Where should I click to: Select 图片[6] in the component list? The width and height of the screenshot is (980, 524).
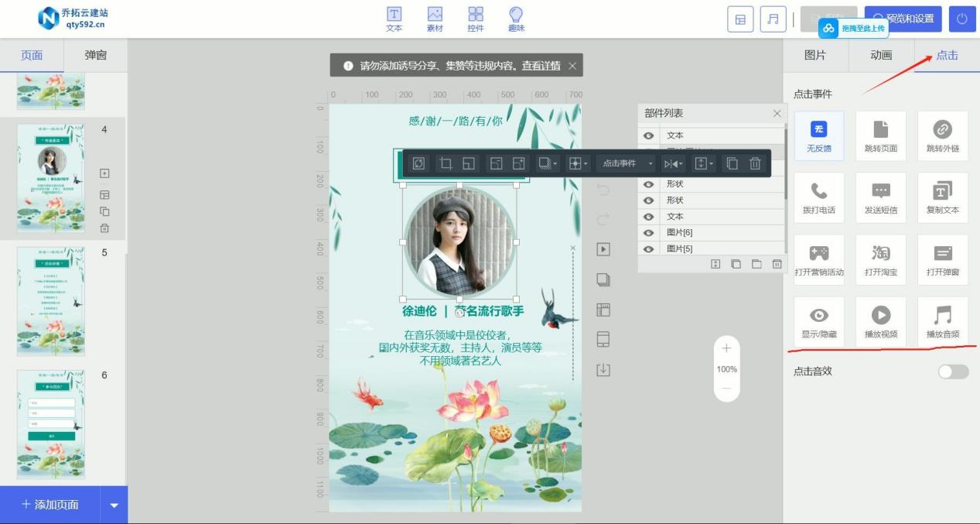(680, 233)
